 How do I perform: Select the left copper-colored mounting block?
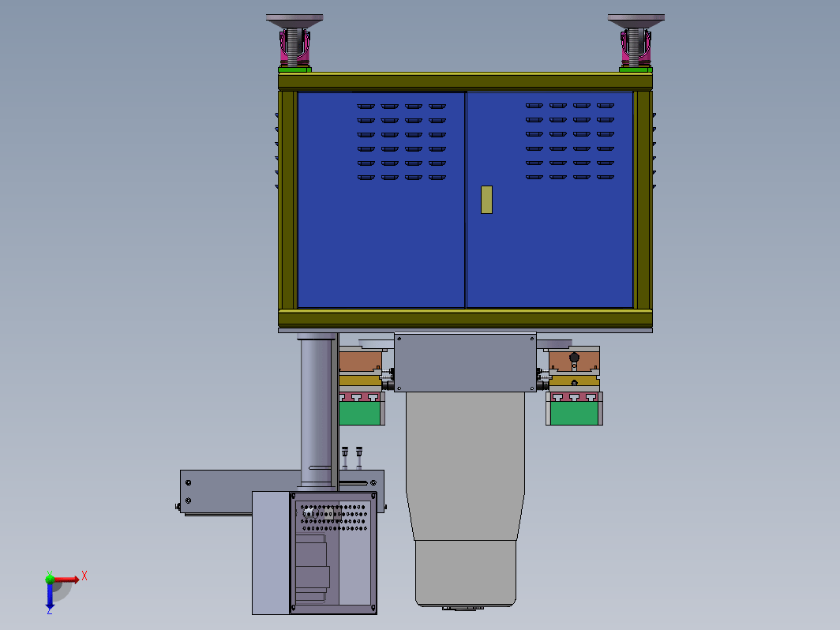click(x=360, y=361)
